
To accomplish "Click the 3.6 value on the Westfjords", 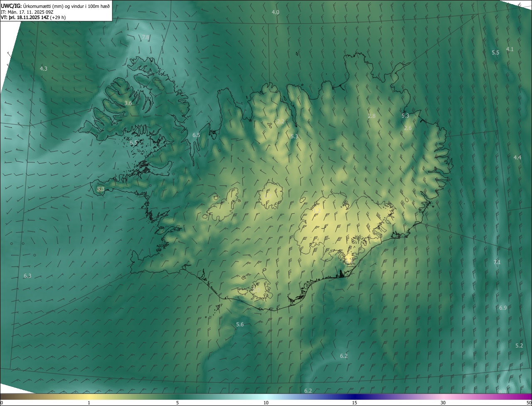I will coord(128,103).
